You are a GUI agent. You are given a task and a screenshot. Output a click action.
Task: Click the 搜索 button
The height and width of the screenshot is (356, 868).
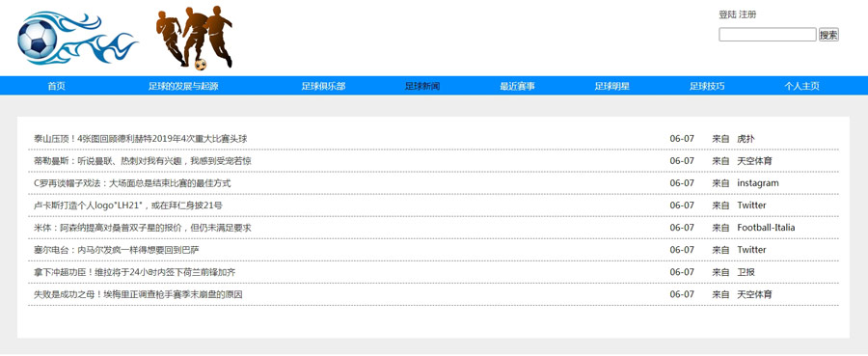828,35
